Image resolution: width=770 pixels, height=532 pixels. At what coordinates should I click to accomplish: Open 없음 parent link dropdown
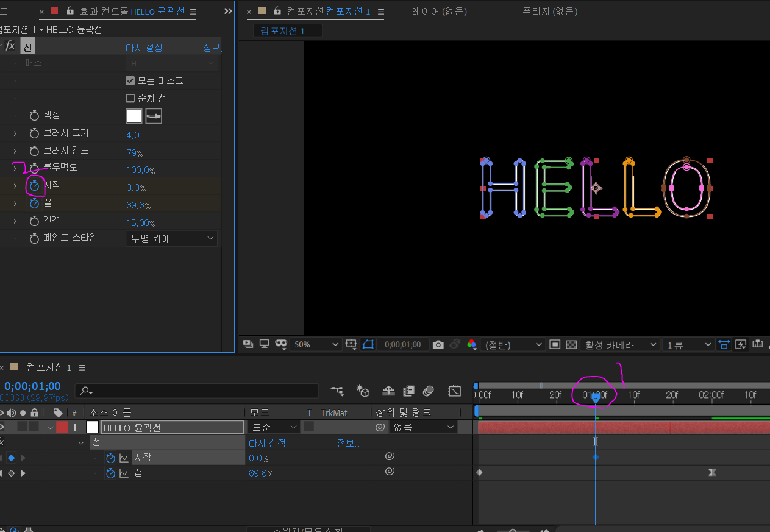[x=423, y=427]
